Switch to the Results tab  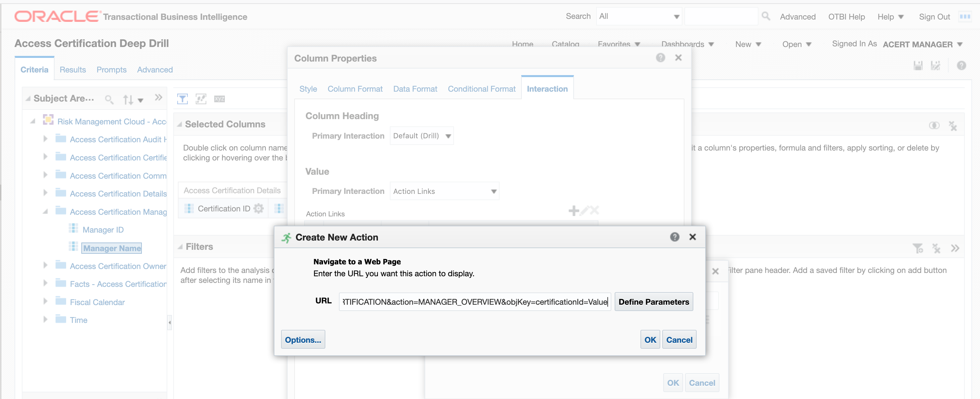click(x=73, y=70)
